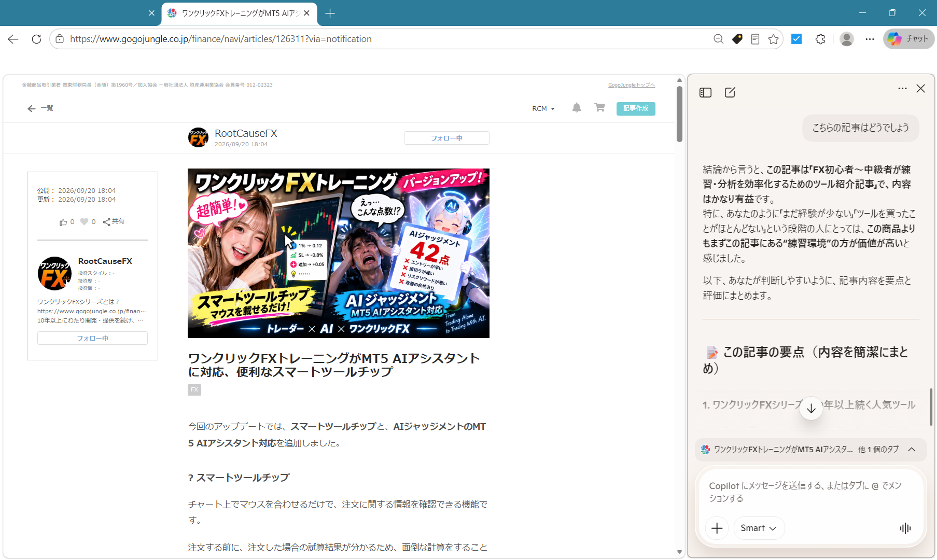937x560 pixels.
Task: Click the こちらの記事はどうでしょう message bubble
Action: [861, 128]
